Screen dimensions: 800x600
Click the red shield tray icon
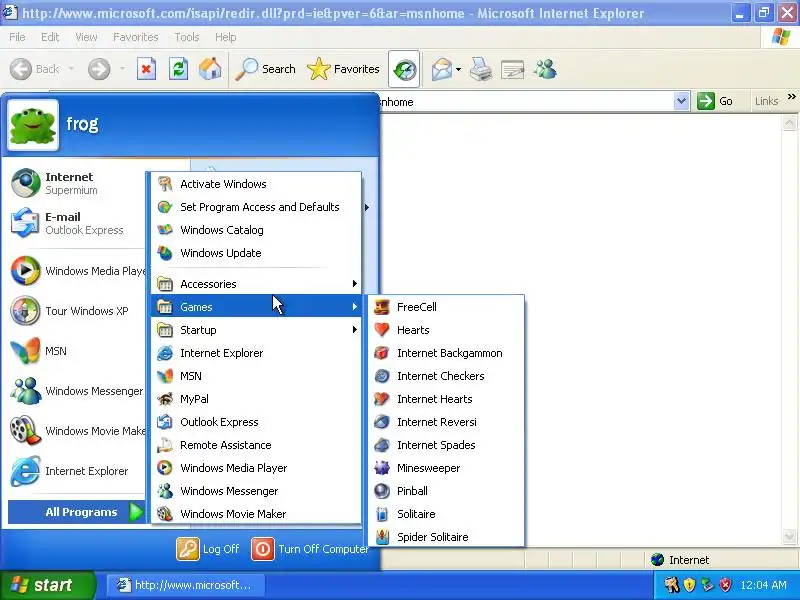pos(725,585)
